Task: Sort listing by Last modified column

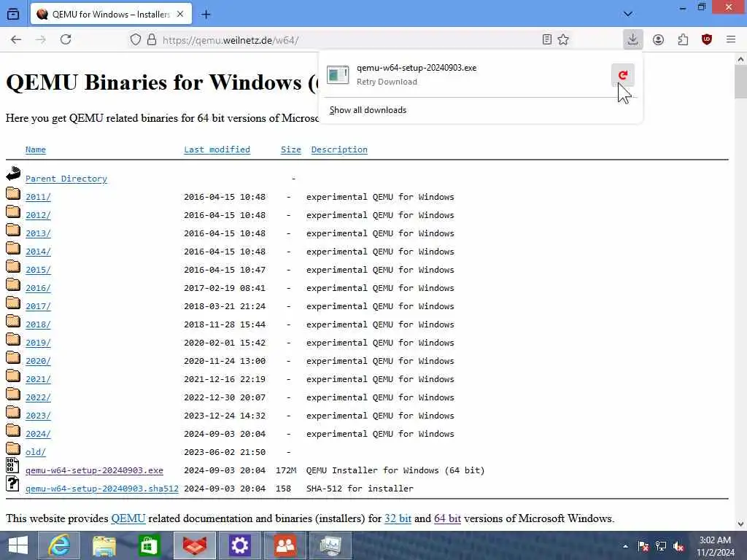Action: coord(217,149)
